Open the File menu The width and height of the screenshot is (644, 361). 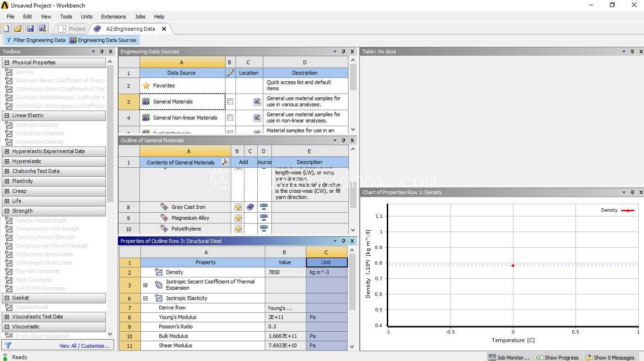point(10,17)
